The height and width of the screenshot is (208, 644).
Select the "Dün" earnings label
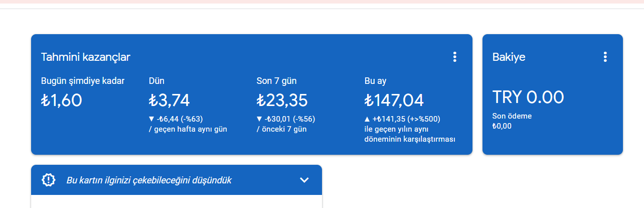[x=156, y=81]
